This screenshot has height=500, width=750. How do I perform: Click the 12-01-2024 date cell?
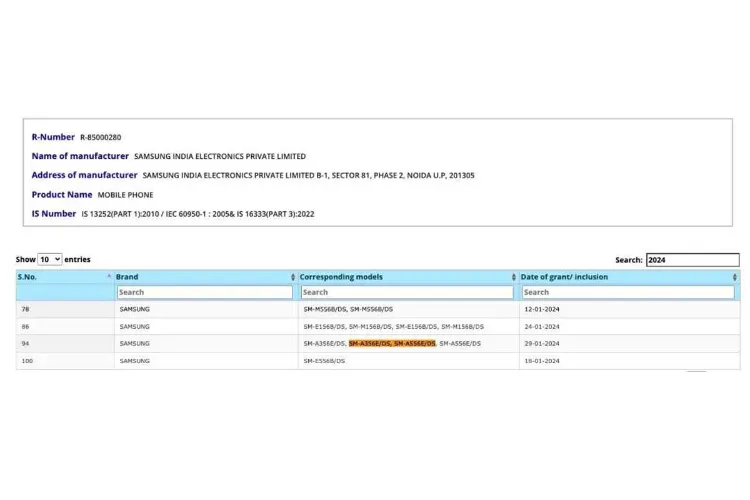pos(542,309)
